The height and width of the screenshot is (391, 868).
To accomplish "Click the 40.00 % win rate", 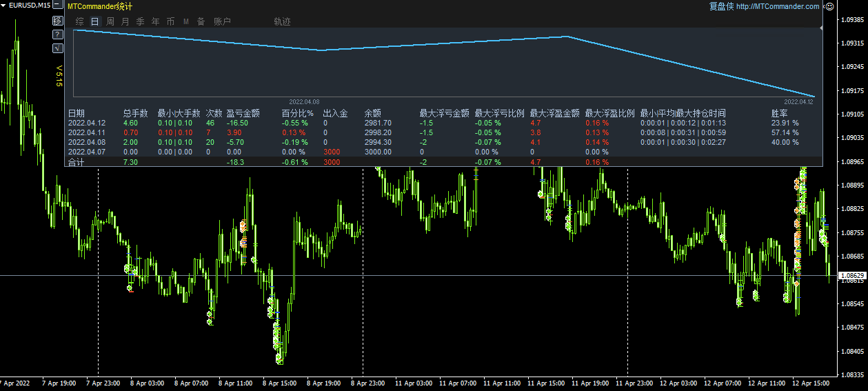I will 785,142.
